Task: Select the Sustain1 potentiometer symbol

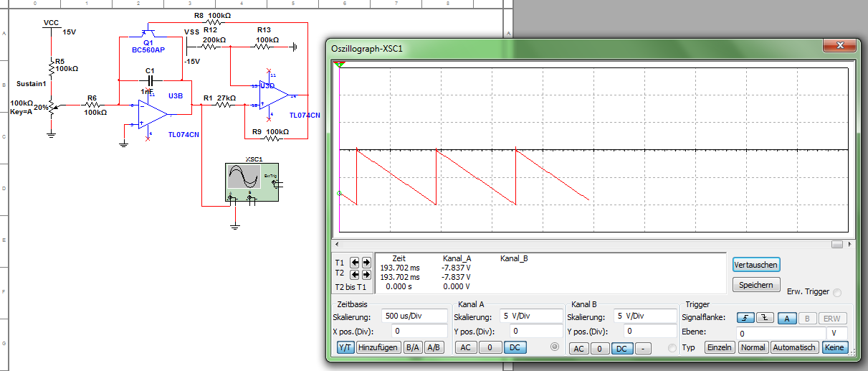Action: tap(52, 106)
